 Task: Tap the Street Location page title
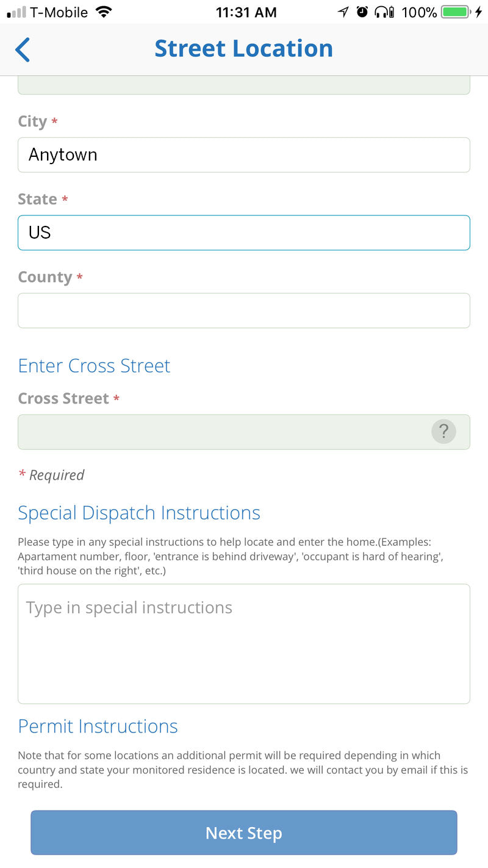(x=243, y=49)
